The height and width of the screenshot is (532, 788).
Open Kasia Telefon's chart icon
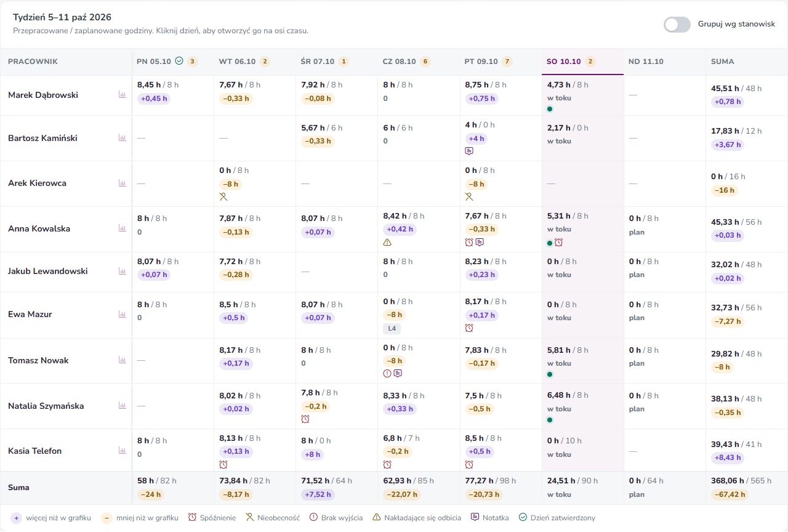(x=122, y=451)
